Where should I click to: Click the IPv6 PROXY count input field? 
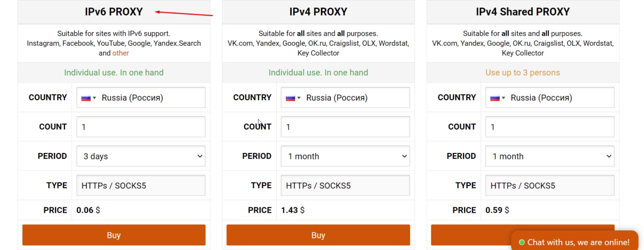coord(141,127)
